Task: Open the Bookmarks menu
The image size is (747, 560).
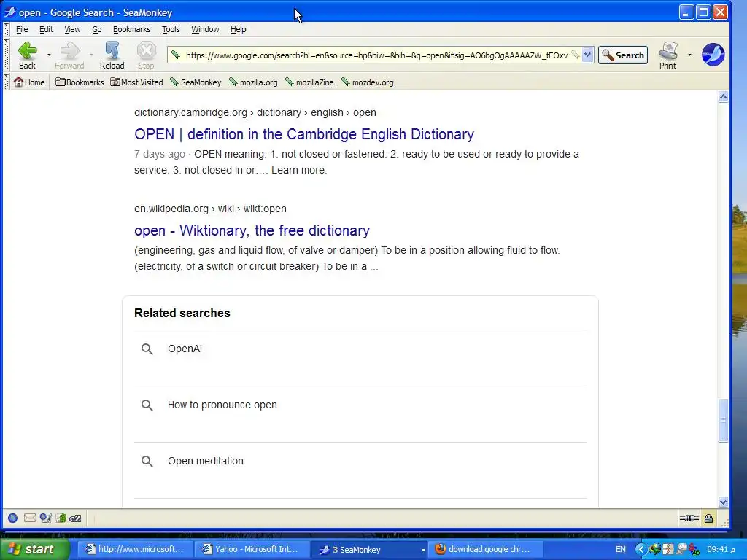Action: click(x=131, y=29)
